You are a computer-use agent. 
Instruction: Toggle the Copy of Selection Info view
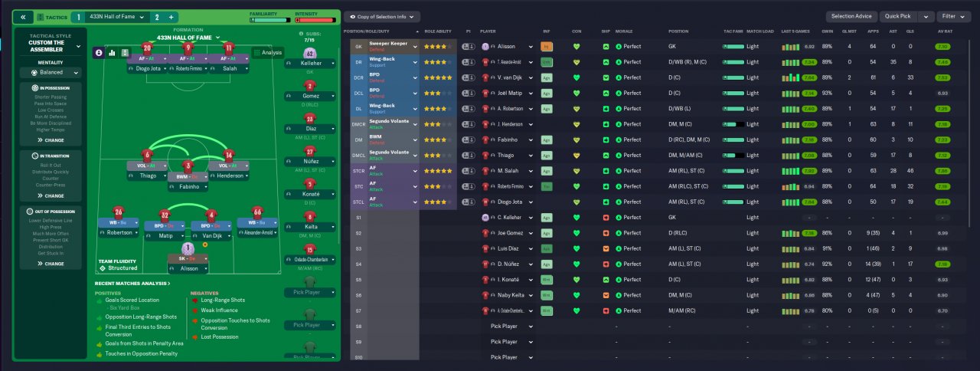tap(382, 16)
